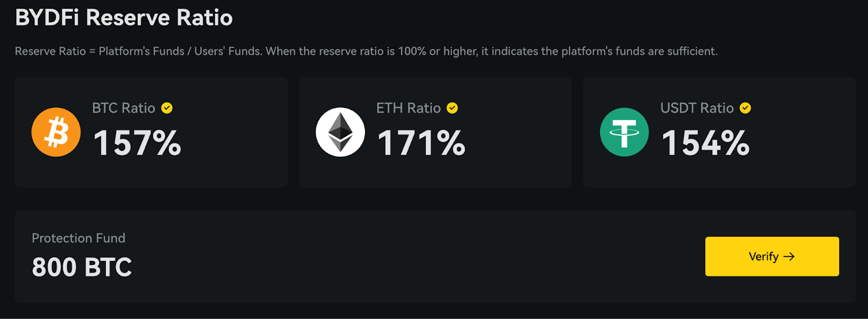Click the 154% USDT ratio value
The height and width of the screenshot is (319, 868).
[x=705, y=143]
